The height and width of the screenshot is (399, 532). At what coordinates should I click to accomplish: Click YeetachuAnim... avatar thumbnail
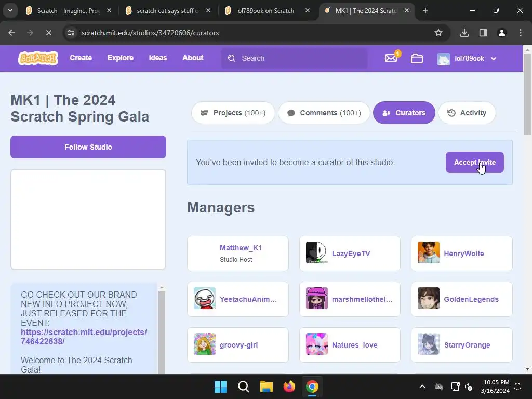point(205,298)
